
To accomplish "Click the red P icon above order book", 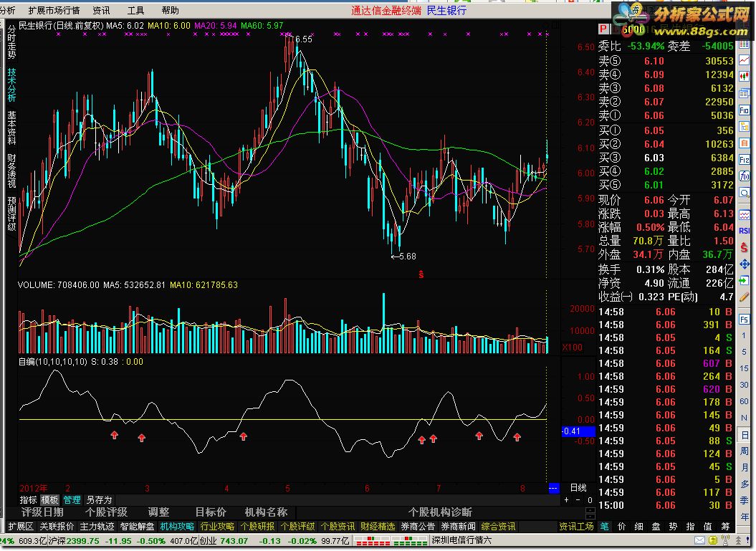I will (603, 29).
